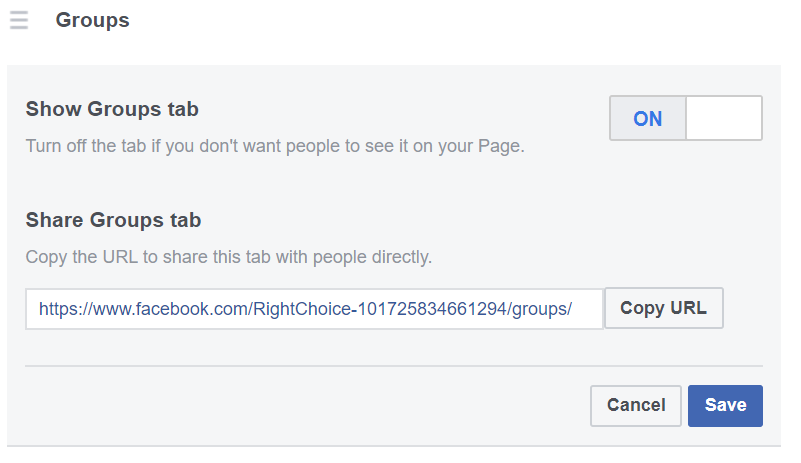This screenshot has width=801, height=463.
Task: Click the "Turn off the tab" description
Action: (x=275, y=146)
